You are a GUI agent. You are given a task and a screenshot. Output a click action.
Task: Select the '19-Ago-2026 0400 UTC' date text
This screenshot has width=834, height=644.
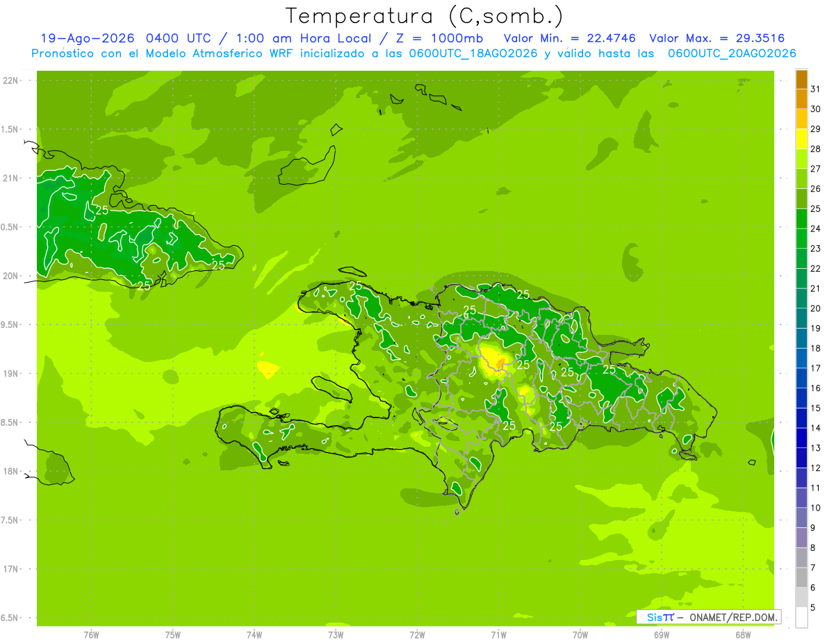[x=126, y=38]
